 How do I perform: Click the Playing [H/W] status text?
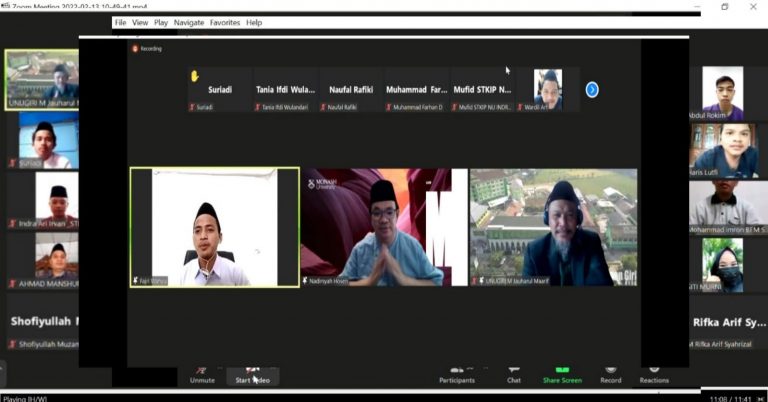24,399
